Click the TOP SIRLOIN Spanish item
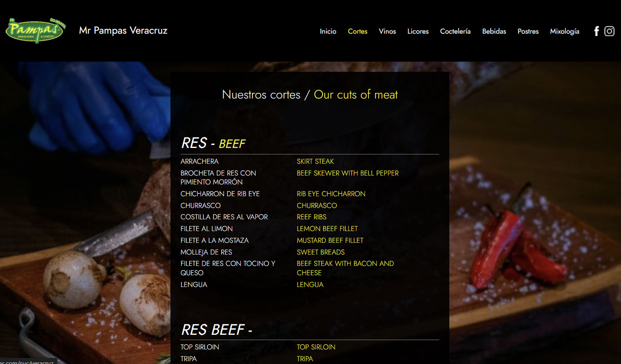Screen dimensions: 621x364 200,347
